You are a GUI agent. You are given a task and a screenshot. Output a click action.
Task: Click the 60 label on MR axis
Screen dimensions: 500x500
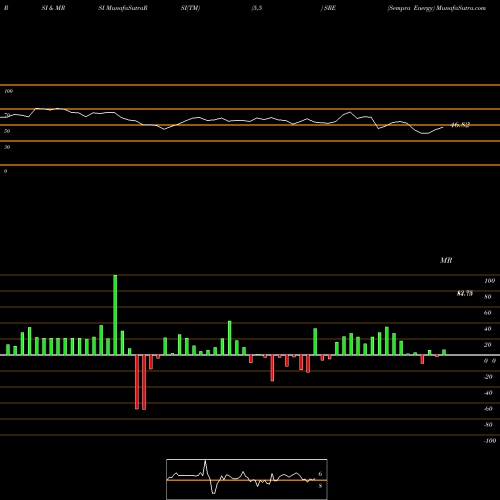coord(487,313)
